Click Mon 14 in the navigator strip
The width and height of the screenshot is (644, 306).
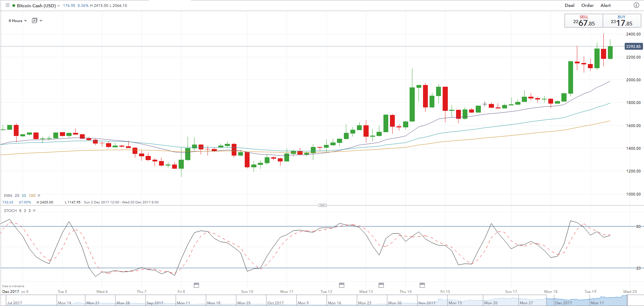(65, 303)
